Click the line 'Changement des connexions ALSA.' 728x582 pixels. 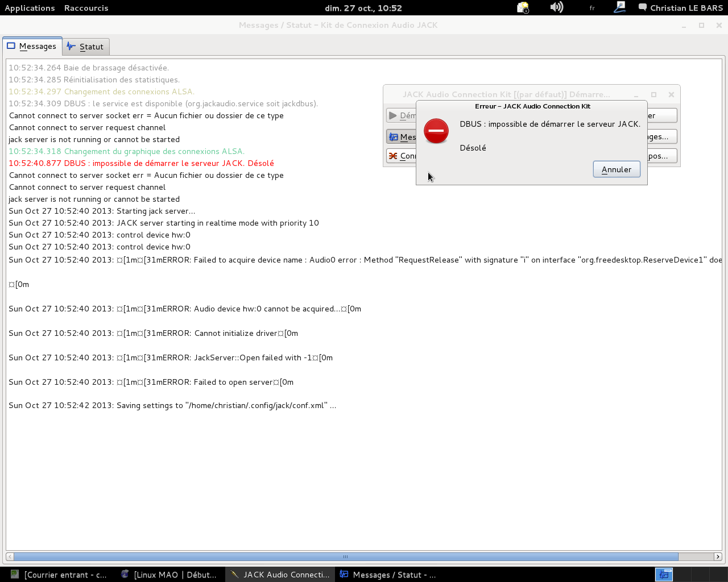click(101, 92)
